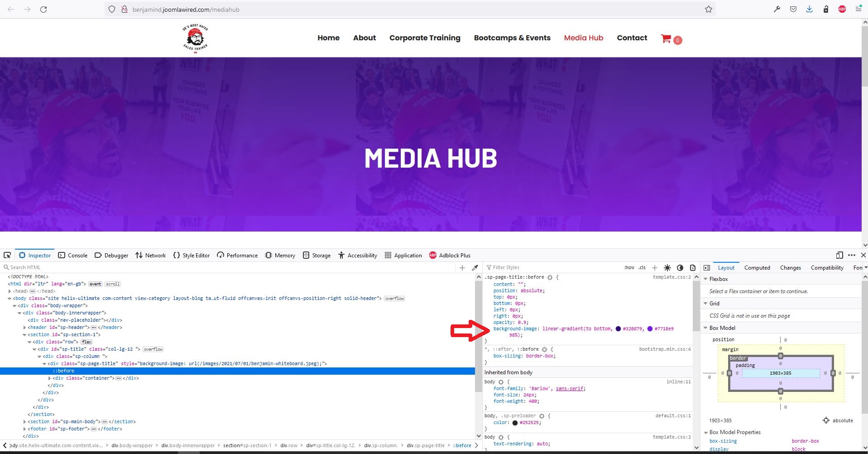
Task: Toggle the .cls classes panel
Action: (642, 268)
